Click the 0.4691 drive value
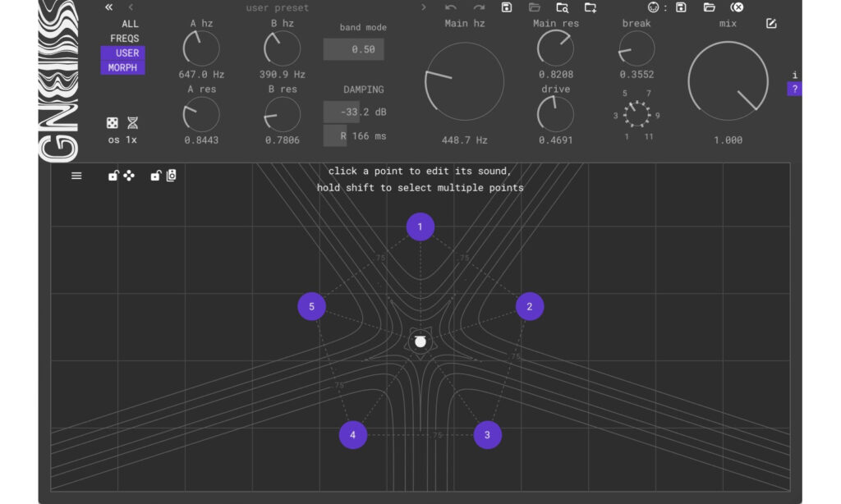841x504 pixels. coord(556,140)
